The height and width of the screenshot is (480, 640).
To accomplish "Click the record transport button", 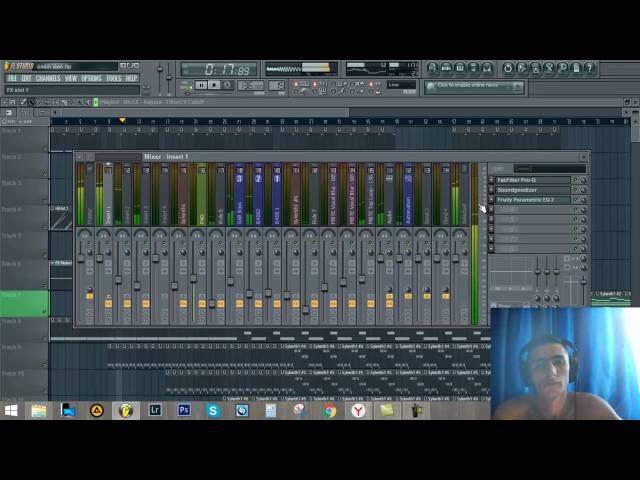I will (x=227, y=85).
